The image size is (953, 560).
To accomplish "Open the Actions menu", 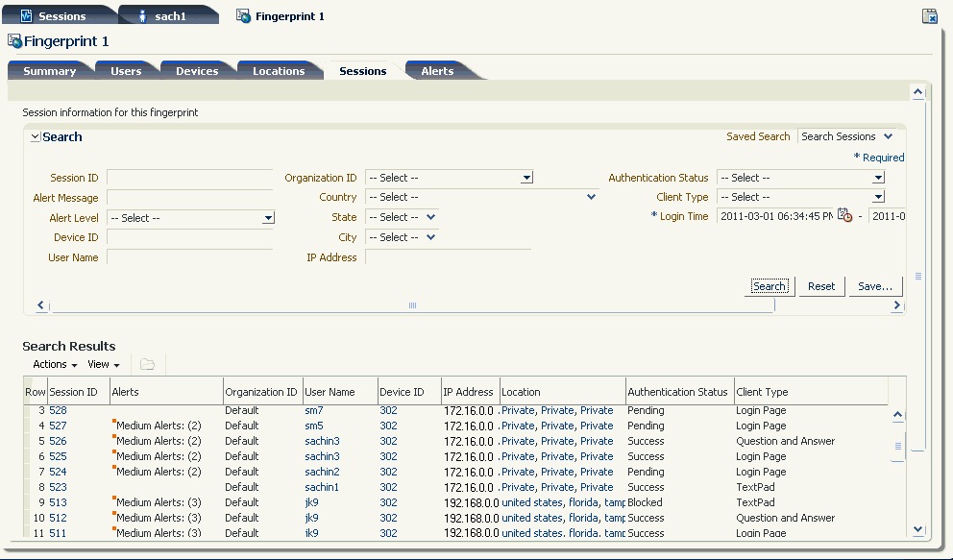I will [x=55, y=364].
